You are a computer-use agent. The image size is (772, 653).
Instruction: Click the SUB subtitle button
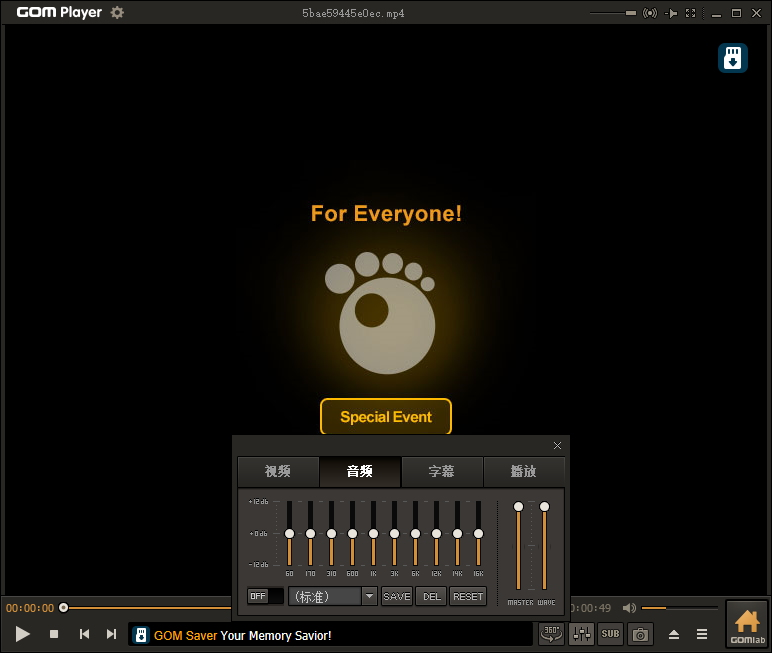point(610,633)
